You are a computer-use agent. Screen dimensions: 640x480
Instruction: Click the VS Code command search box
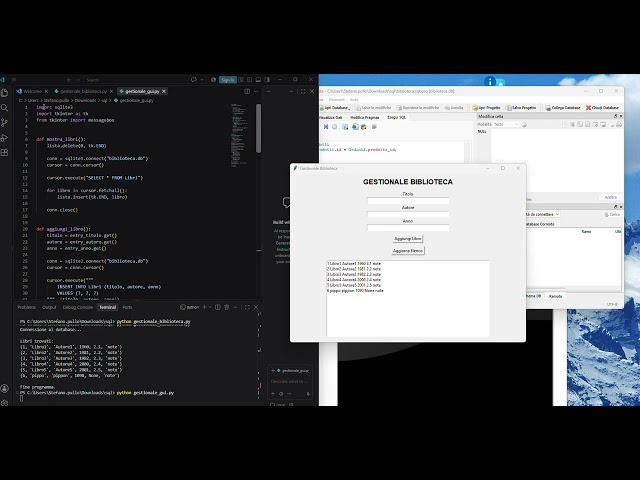tap(135, 80)
